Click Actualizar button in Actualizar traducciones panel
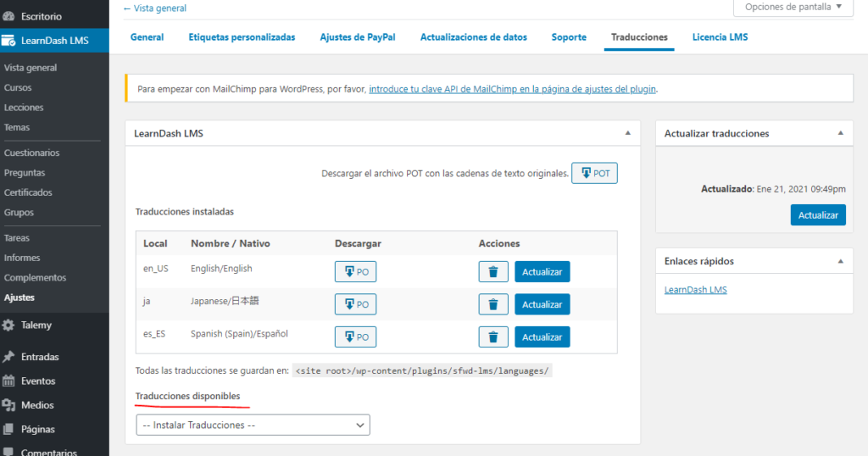 [818, 215]
